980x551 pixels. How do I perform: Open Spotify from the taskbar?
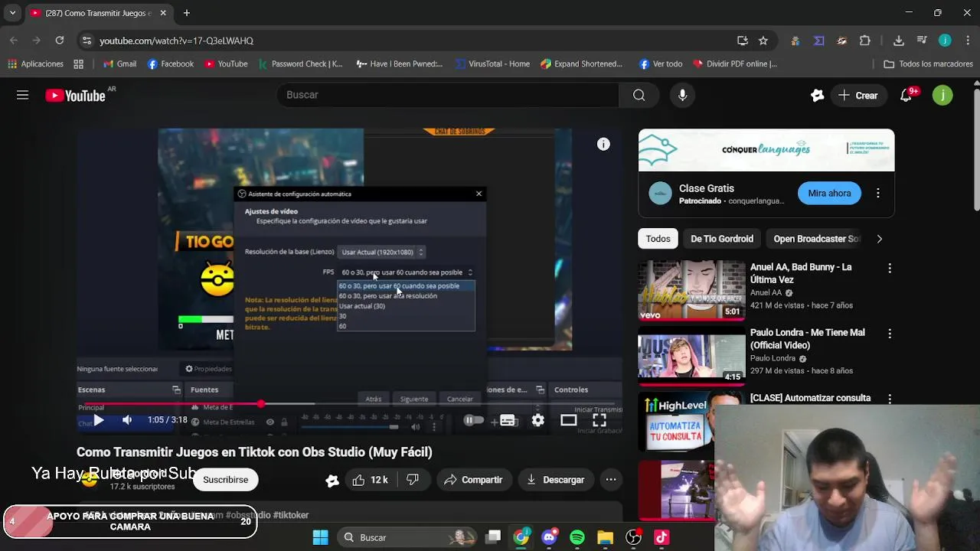(577, 537)
